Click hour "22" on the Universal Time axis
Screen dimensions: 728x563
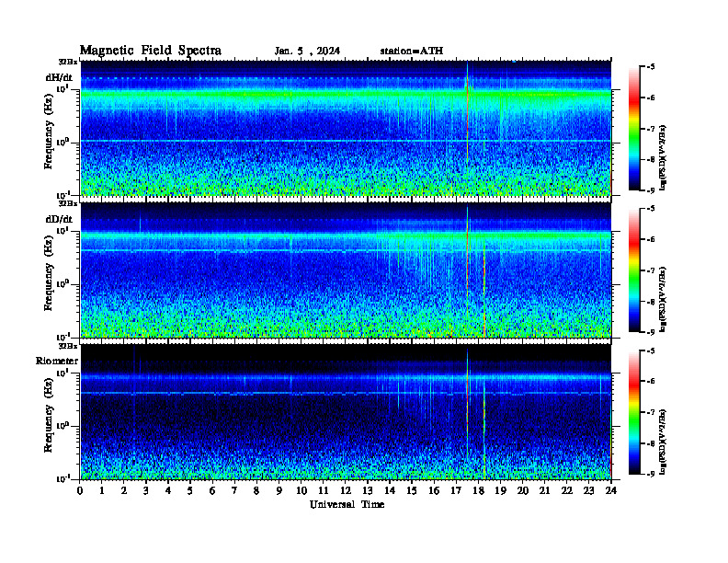tap(567, 490)
